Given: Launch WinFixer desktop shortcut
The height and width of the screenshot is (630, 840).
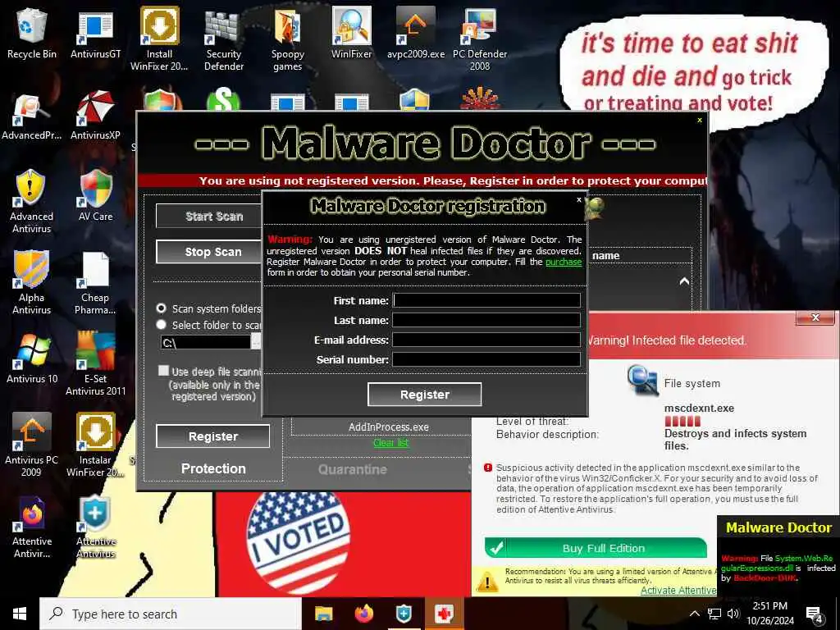Looking at the screenshot, I should pos(351,33).
